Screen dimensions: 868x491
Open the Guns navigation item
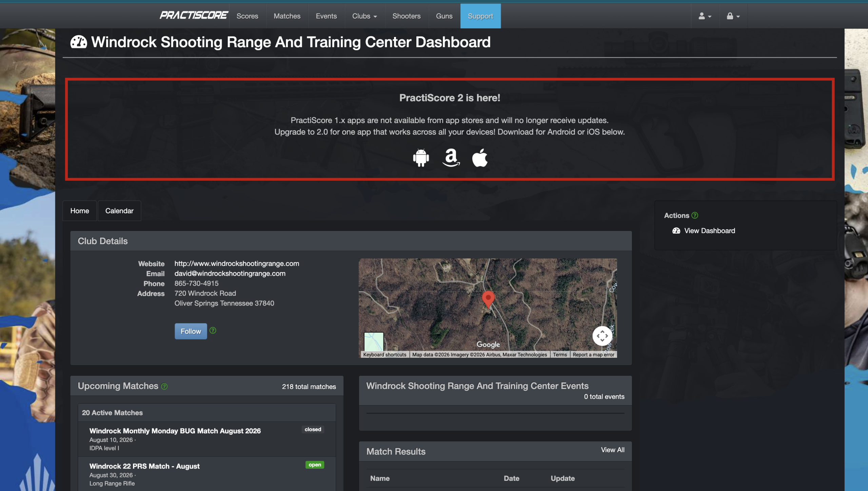tap(444, 16)
